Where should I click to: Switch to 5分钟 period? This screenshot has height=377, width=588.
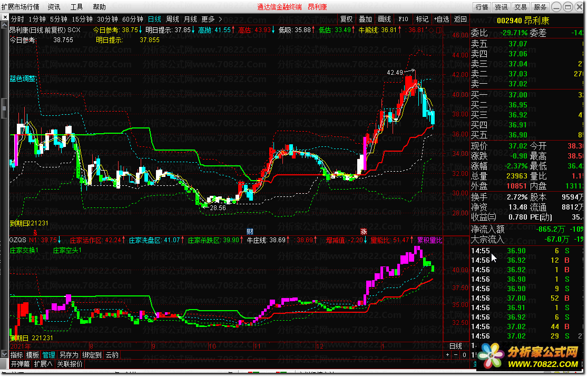[x=58, y=19]
